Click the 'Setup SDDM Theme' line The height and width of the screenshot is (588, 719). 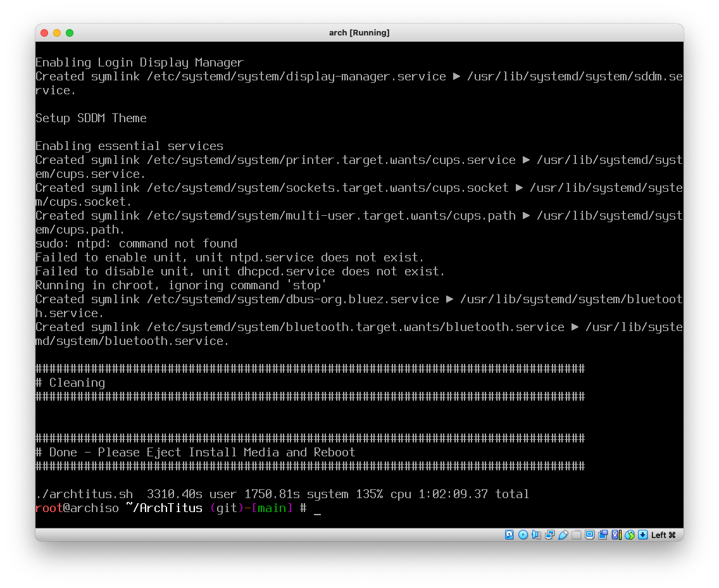coord(91,118)
